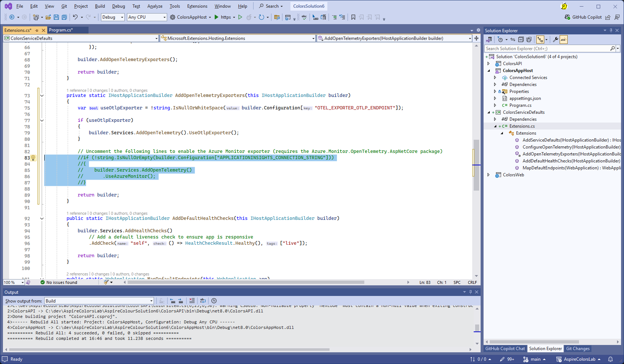This screenshot has width=624, height=364.
Task: Toggle Preview Selected Items in Solution Explorer
Action: pyautogui.click(x=564, y=40)
